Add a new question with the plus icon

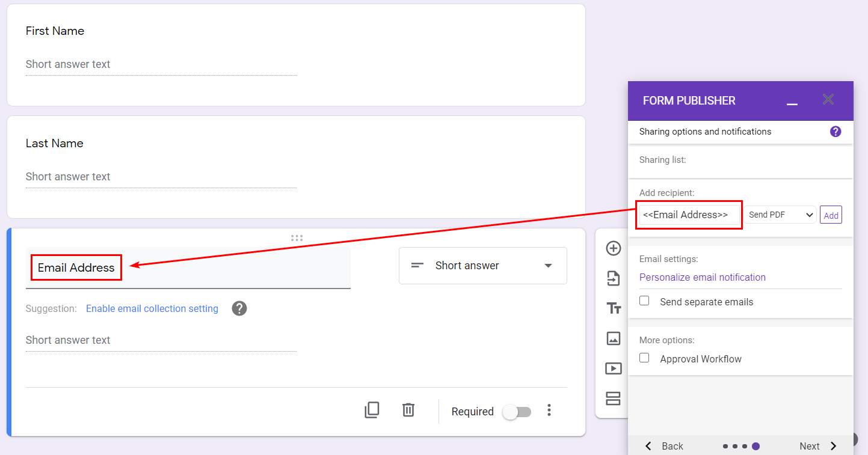(613, 248)
